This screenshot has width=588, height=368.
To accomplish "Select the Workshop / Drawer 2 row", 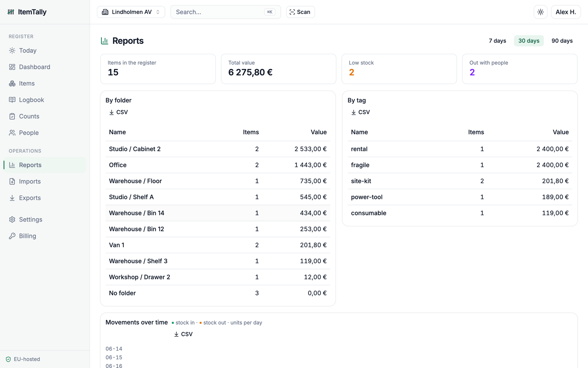I will point(218,277).
